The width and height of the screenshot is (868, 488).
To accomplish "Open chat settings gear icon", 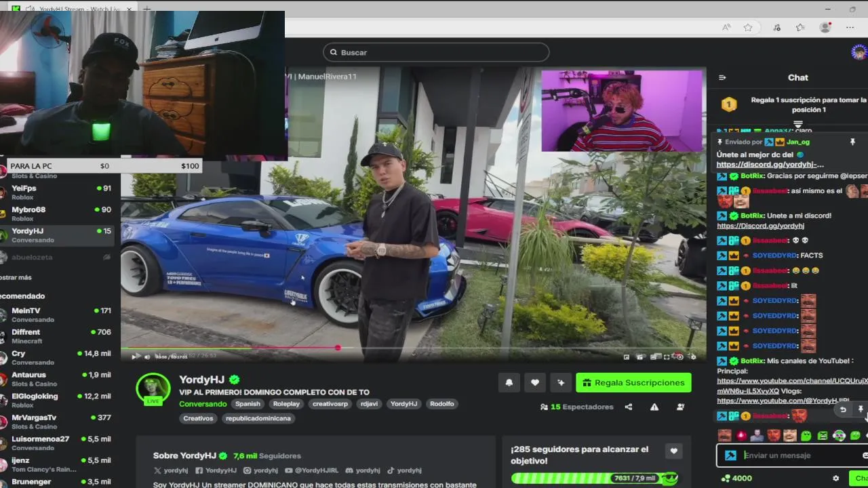I will pos(835,479).
